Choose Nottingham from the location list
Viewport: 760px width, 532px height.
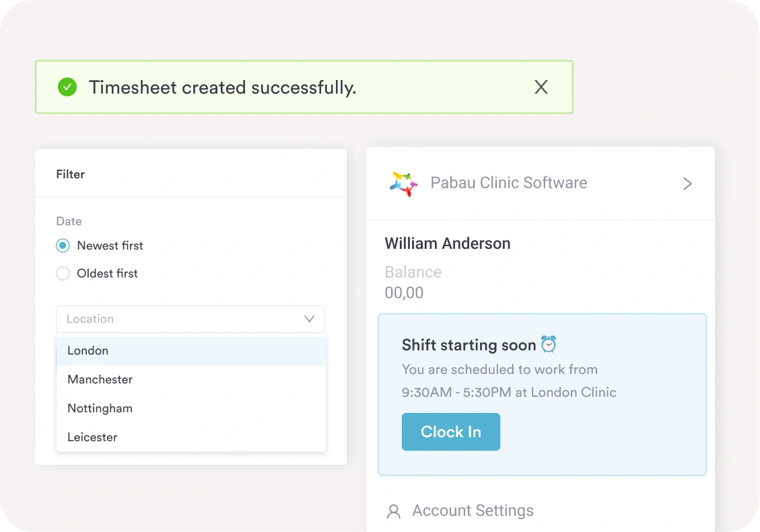100,408
